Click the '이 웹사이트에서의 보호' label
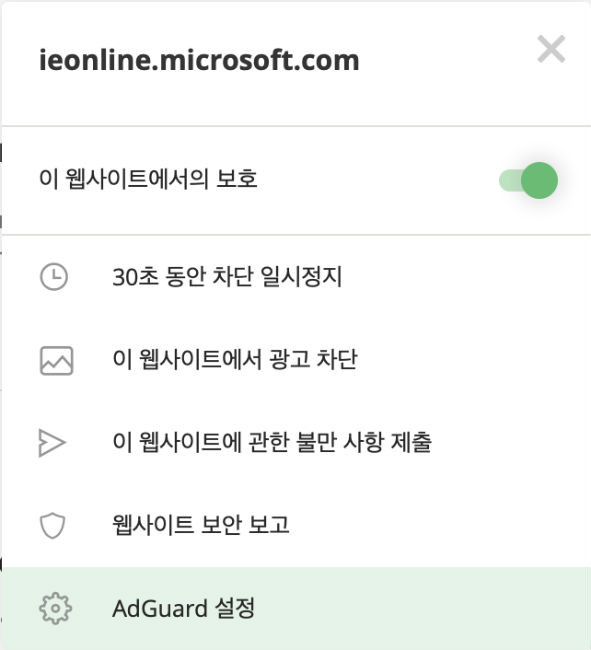The image size is (591, 650). pyautogui.click(x=148, y=179)
